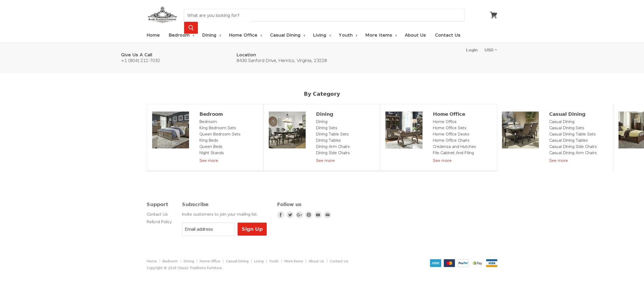Open the YouTube social icon
644x308 pixels.
point(318,215)
